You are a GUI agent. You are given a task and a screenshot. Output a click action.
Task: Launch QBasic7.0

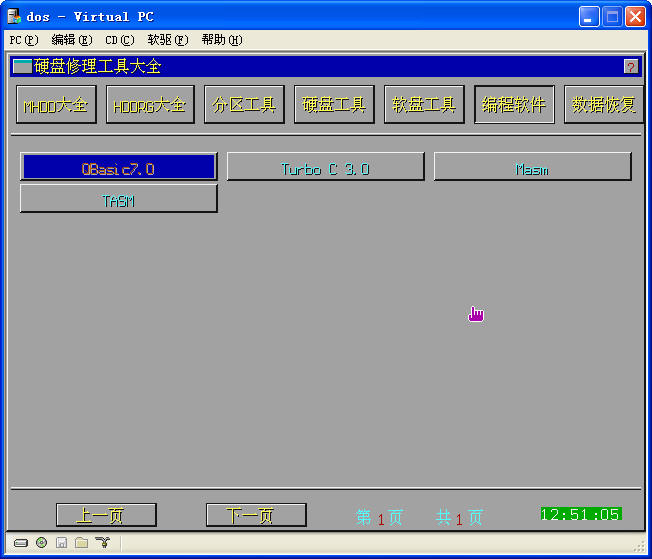119,166
